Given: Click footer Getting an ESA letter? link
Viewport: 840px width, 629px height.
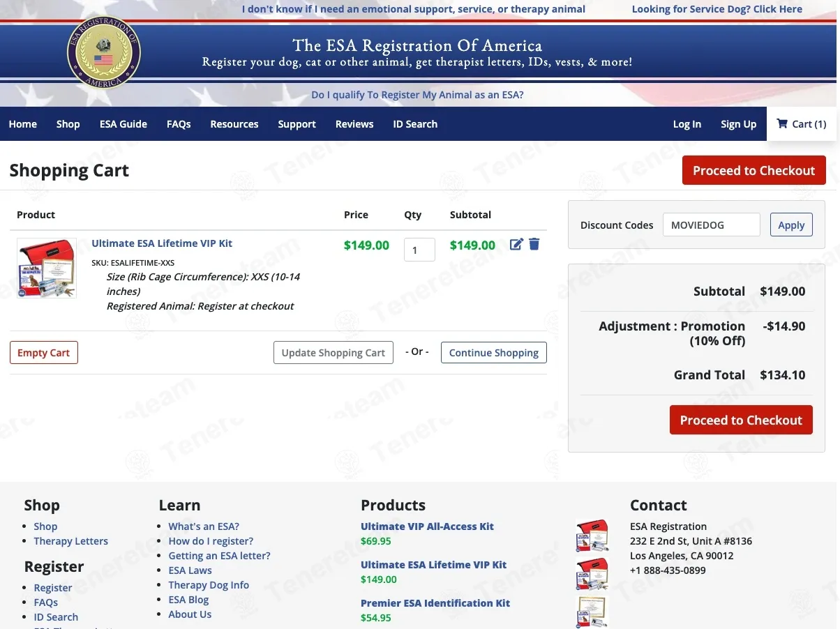Looking at the screenshot, I should tap(219, 556).
